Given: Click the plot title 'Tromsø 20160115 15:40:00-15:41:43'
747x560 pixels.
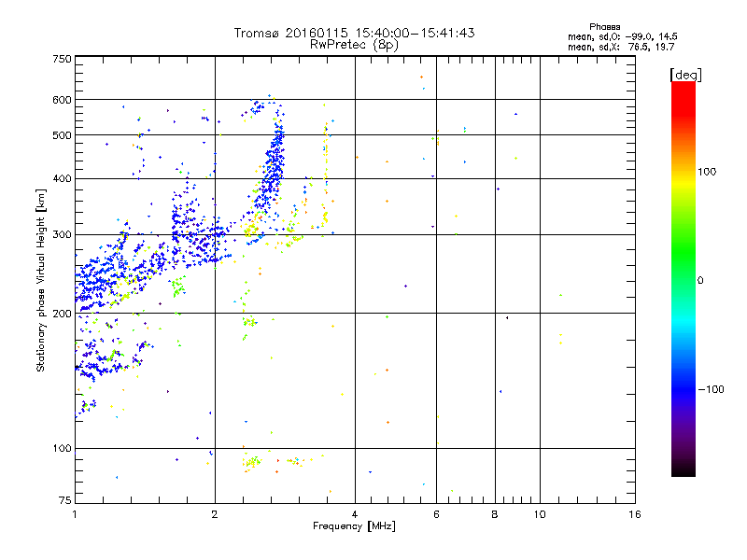Looking at the screenshot, I should (x=354, y=33).
